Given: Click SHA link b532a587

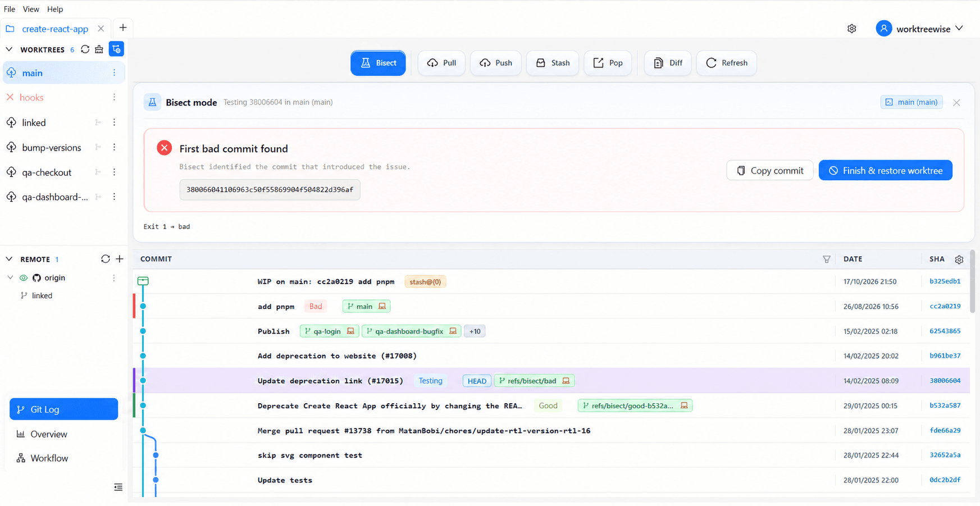Looking at the screenshot, I should (945, 405).
